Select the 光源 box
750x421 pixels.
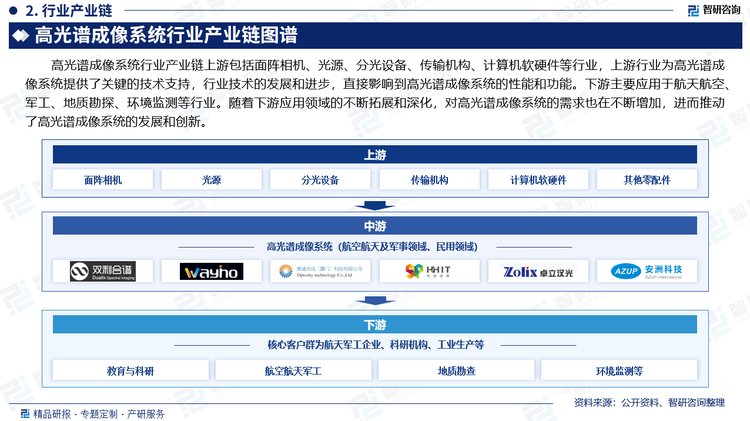[x=211, y=180]
